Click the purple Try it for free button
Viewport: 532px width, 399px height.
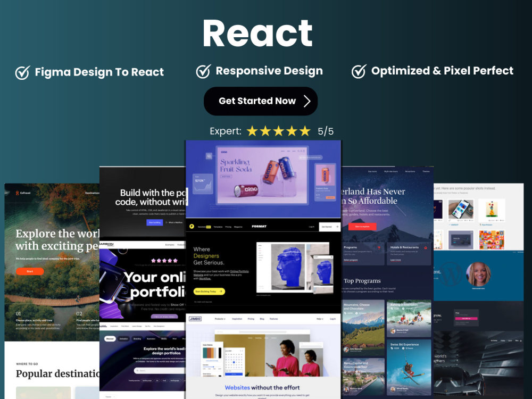[164, 316]
